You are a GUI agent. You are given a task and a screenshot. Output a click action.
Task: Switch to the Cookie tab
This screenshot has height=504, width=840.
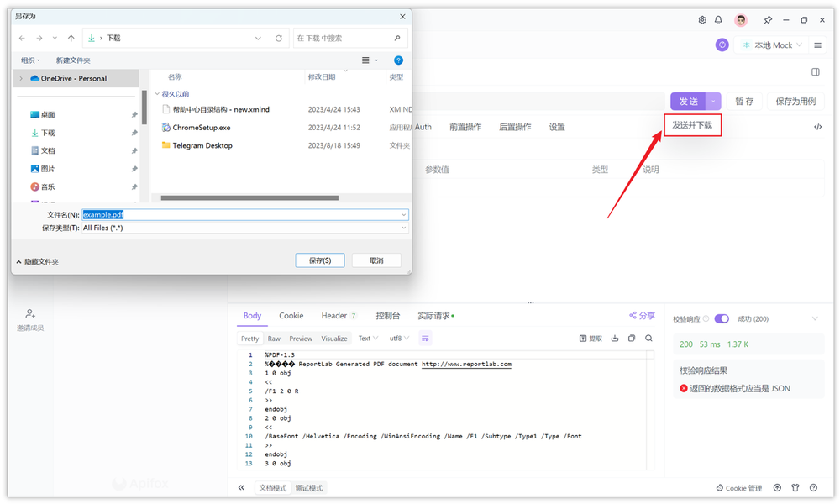(291, 316)
